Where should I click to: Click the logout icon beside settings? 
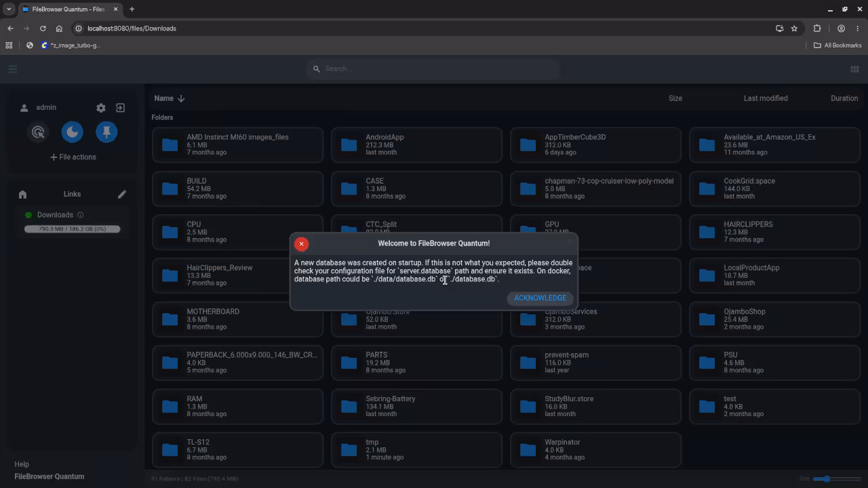pyautogui.click(x=120, y=108)
